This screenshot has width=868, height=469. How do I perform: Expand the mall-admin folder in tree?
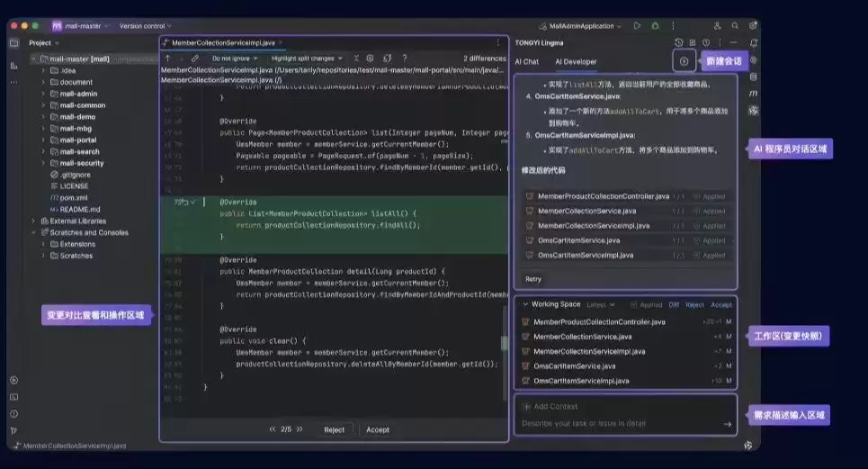tap(42, 94)
